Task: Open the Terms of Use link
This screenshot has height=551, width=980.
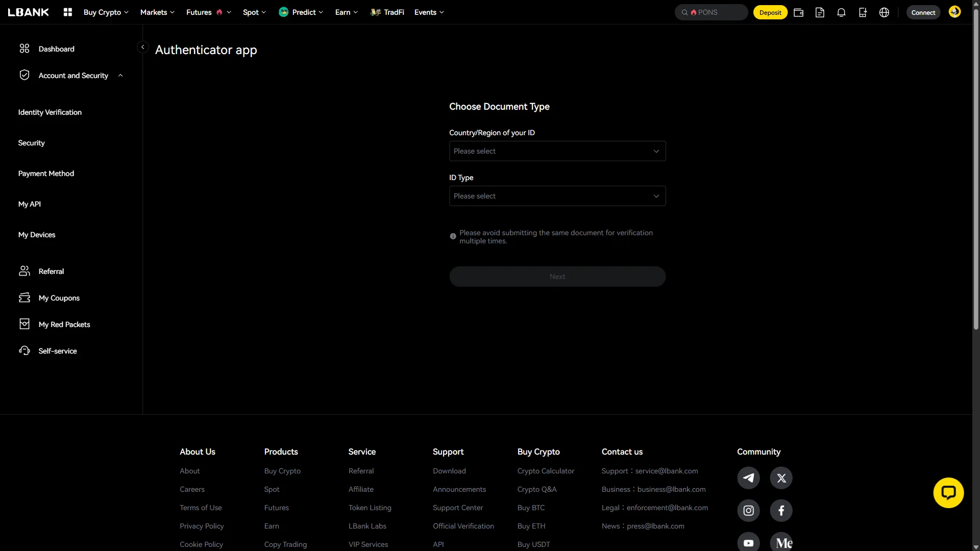Action: [x=201, y=508]
